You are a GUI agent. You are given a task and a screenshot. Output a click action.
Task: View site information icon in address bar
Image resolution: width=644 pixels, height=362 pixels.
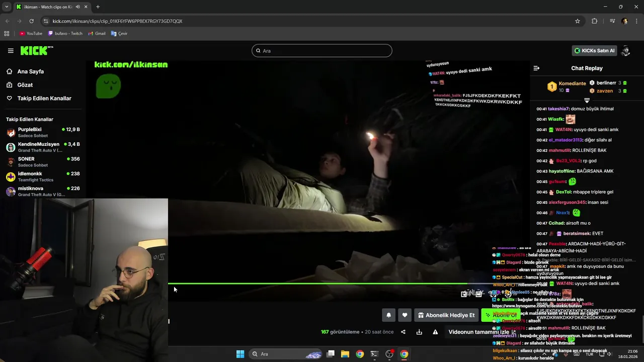[46, 21]
